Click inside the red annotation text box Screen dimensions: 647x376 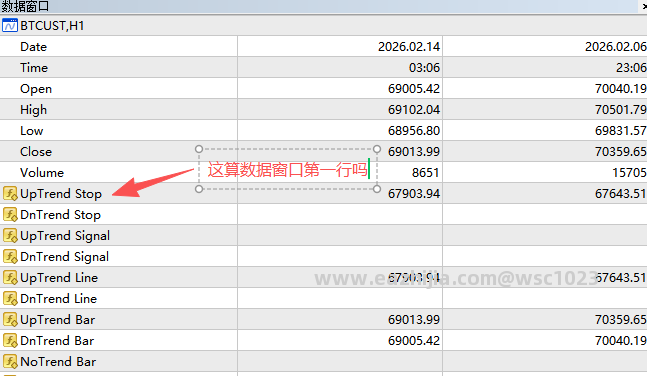pos(288,169)
